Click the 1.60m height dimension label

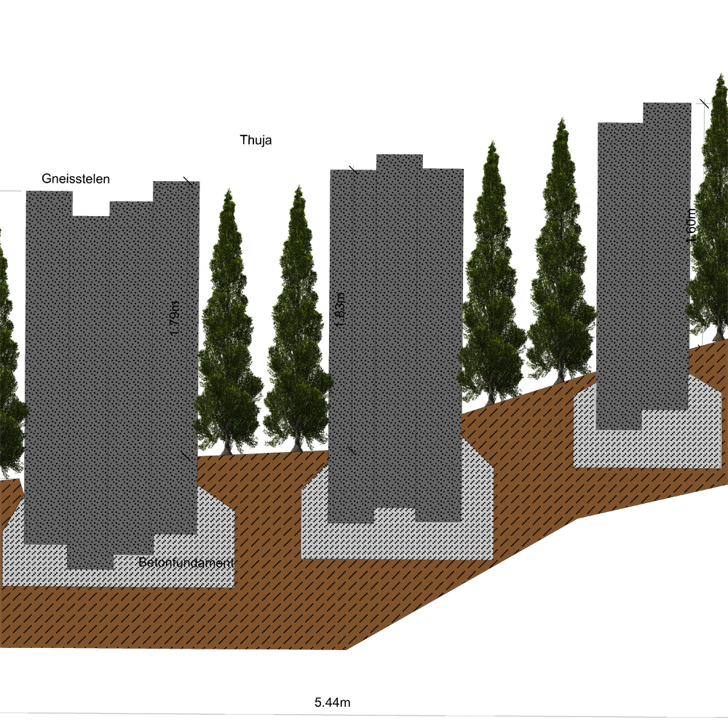tap(691, 226)
